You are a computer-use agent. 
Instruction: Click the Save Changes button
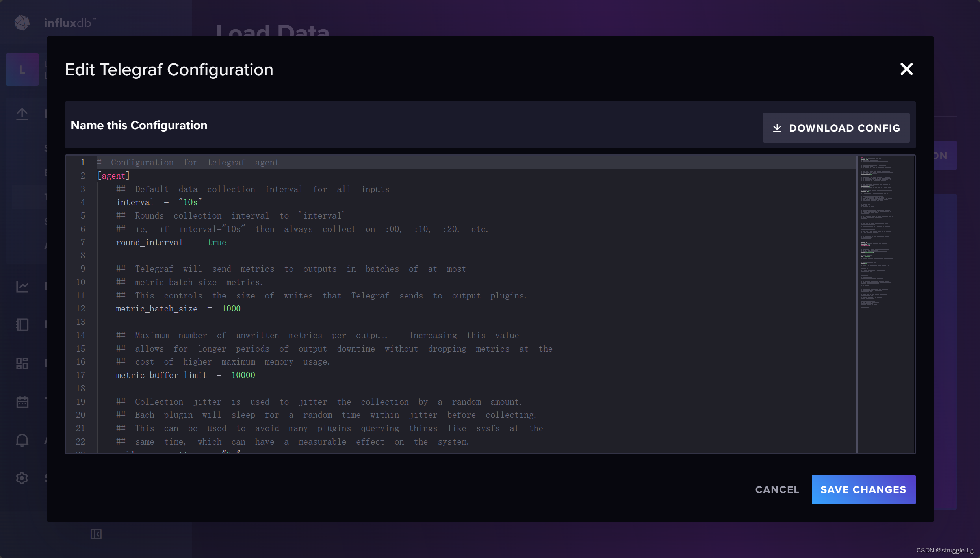tap(863, 489)
